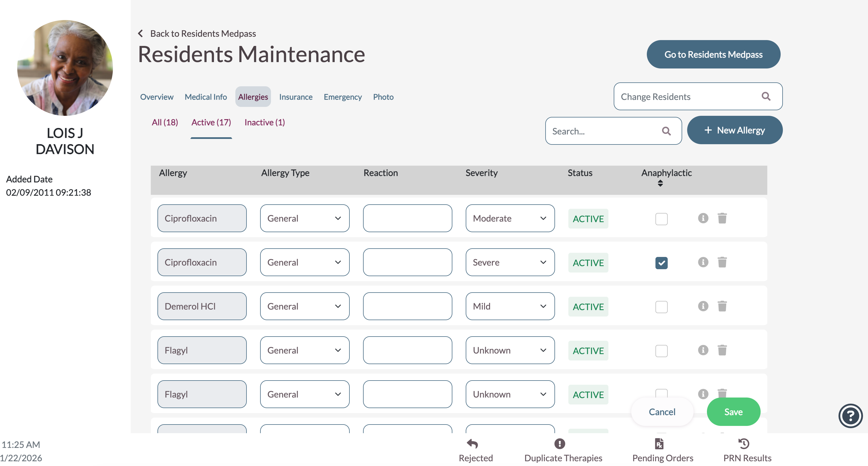Enable Anaphylactic for Moderate Ciprofloxacin
Image resolution: width=868 pixels, height=466 pixels.
(661, 219)
